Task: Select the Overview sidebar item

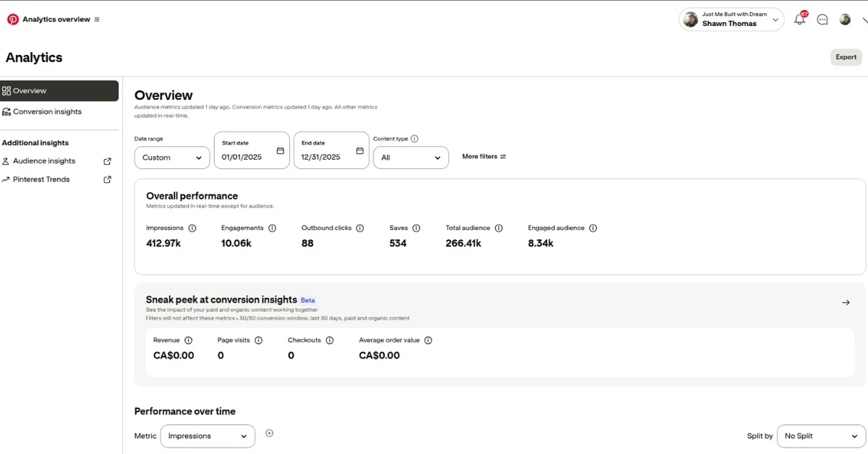Action: tap(59, 91)
